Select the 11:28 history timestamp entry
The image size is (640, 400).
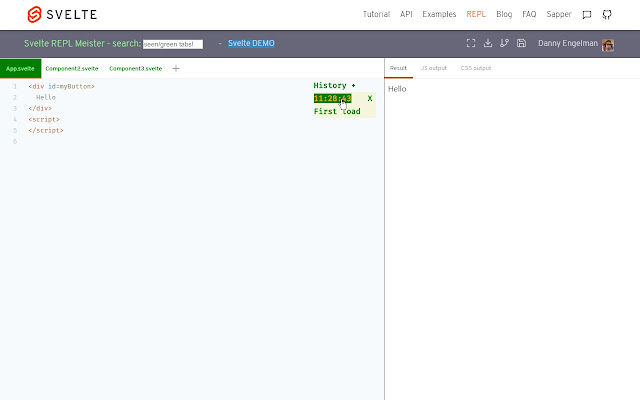(332, 98)
